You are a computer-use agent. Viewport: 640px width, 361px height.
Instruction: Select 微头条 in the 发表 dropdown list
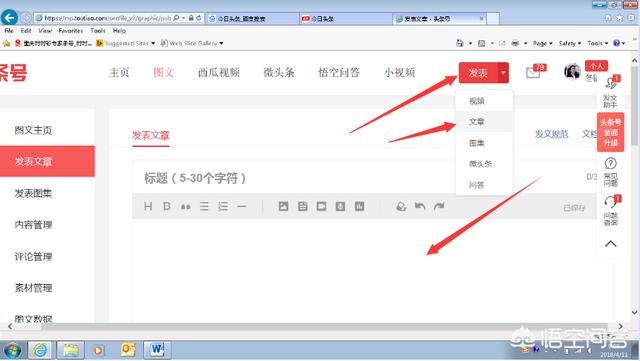pyautogui.click(x=484, y=164)
